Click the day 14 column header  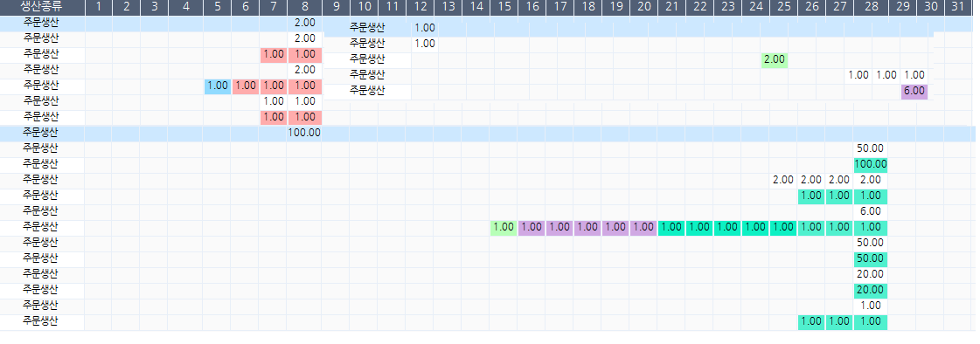tap(476, 8)
